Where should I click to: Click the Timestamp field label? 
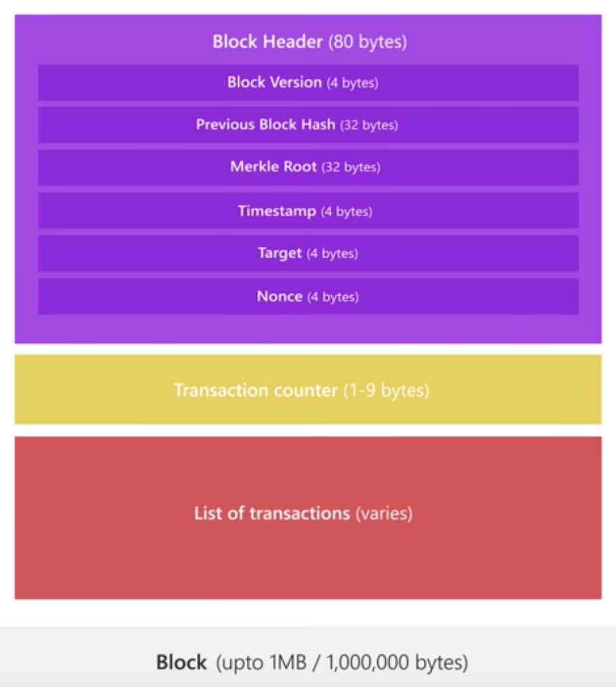click(x=277, y=211)
